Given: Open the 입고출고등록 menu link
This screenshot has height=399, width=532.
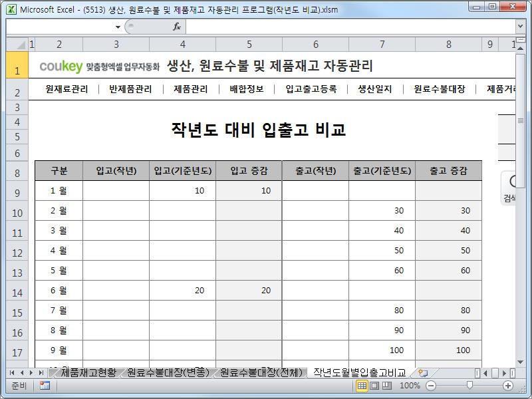Looking at the screenshot, I should [x=311, y=89].
